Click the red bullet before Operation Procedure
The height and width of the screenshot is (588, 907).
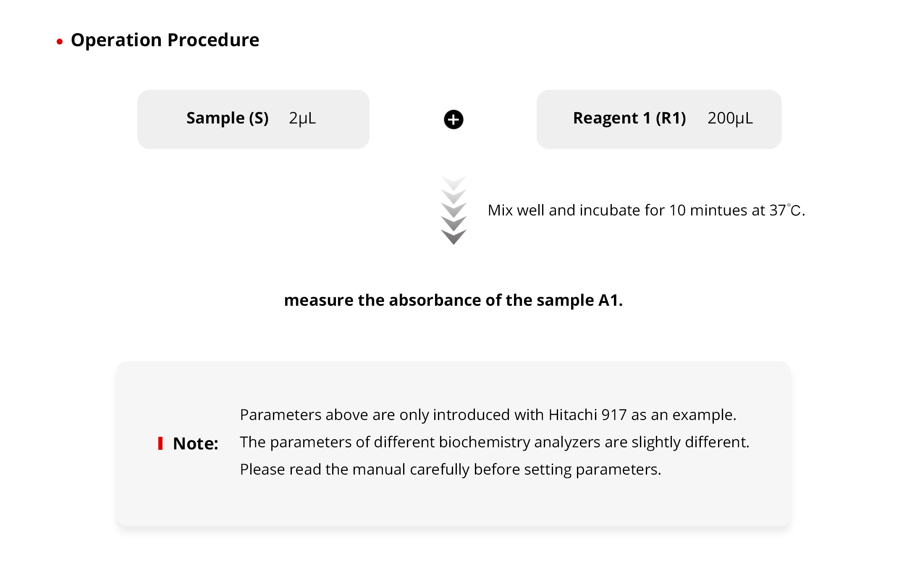[60, 42]
